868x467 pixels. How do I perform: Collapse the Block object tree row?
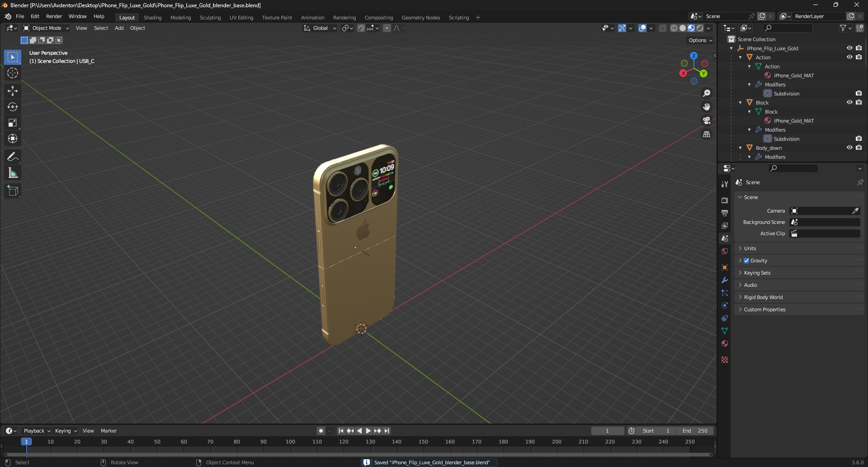[x=740, y=103]
